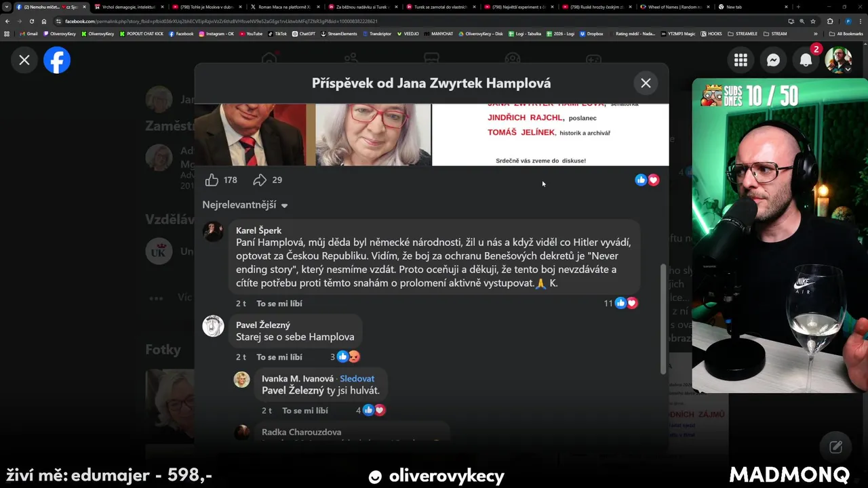The image size is (868, 488).
Task: Open the POPOUT CHAT KICK bookmark
Action: tap(142, 33)
